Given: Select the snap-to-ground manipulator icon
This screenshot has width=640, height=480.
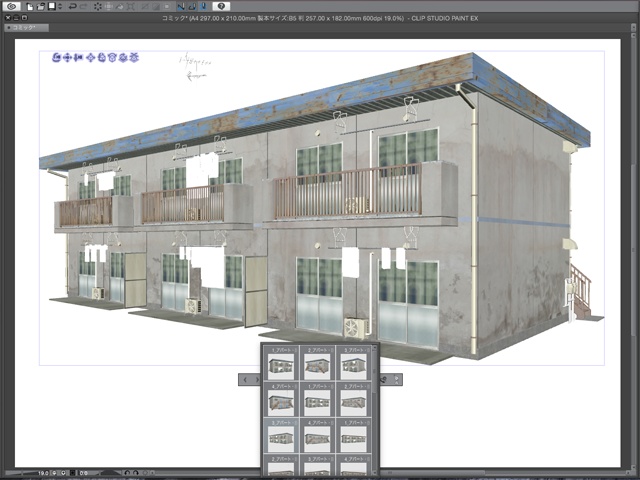Looking at the screenshot, I should (x=134, y=58).
